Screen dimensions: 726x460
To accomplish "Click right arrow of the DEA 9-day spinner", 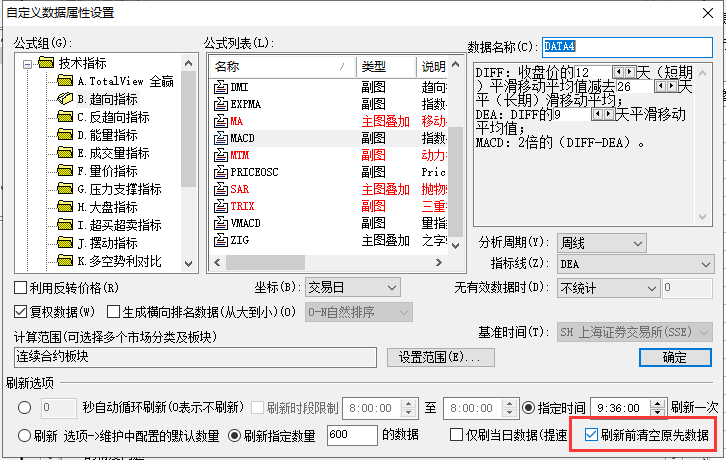I will point(609,114).
